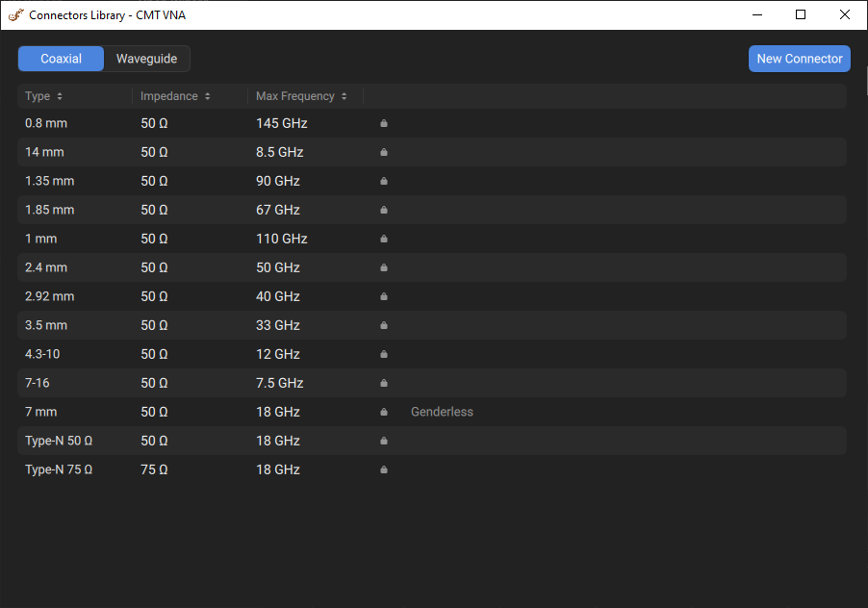The width and height of the screenshot is (868, 608).
Task: Click the lock icon on 0.8 mm row
Action: [384, 123]
